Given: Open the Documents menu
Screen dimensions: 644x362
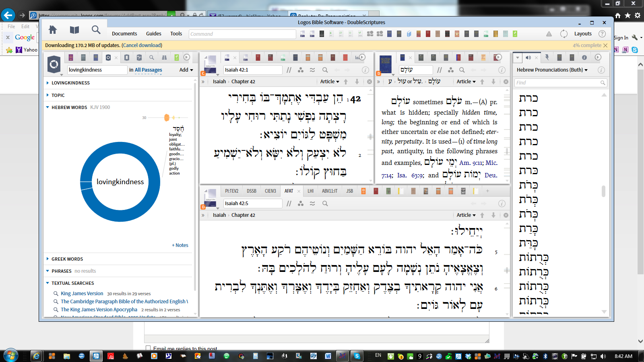Looking at the screenshot, I should pyautogui.click(x=124, y=34).
